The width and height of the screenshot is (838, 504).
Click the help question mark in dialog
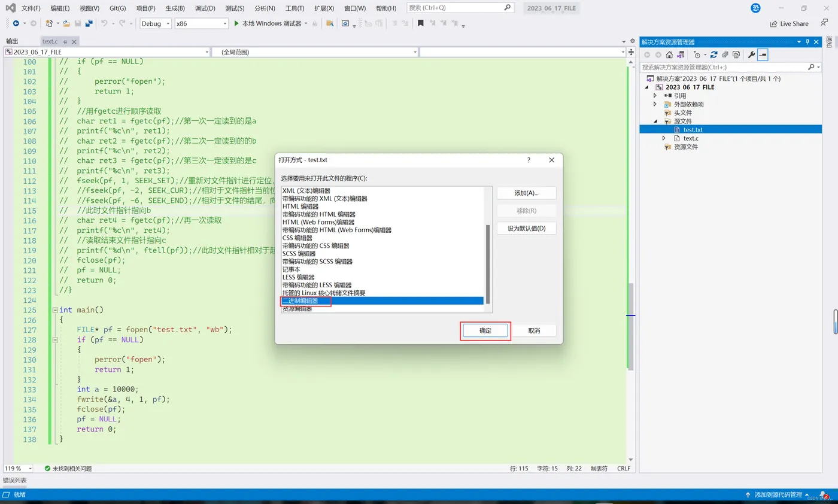[x=529, y=160]
